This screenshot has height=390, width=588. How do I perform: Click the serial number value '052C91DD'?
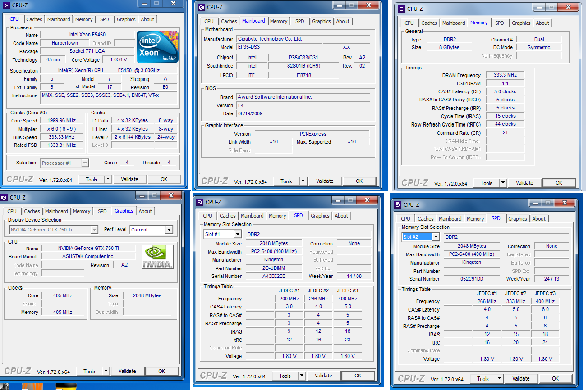[x=472, y=279]
